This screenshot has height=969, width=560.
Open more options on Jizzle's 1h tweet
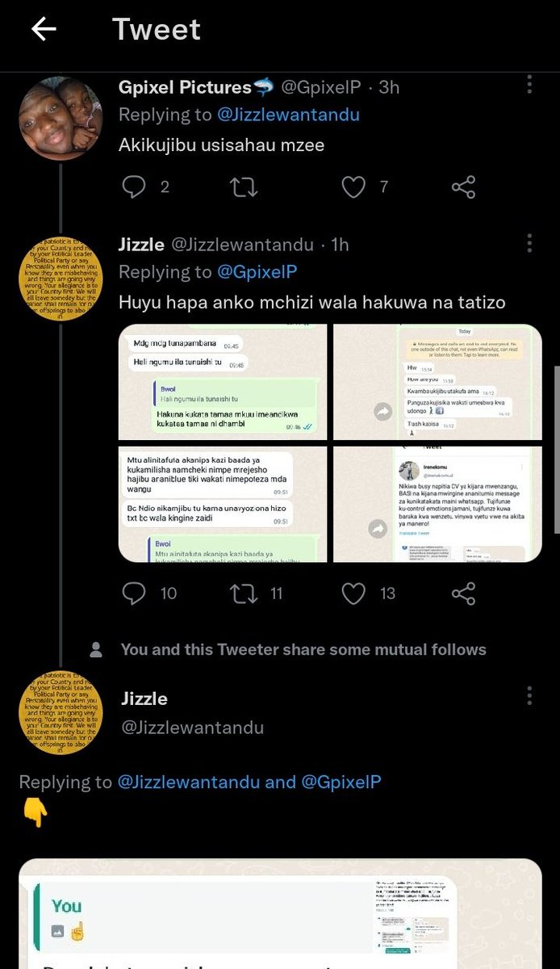tap(529, 243)
